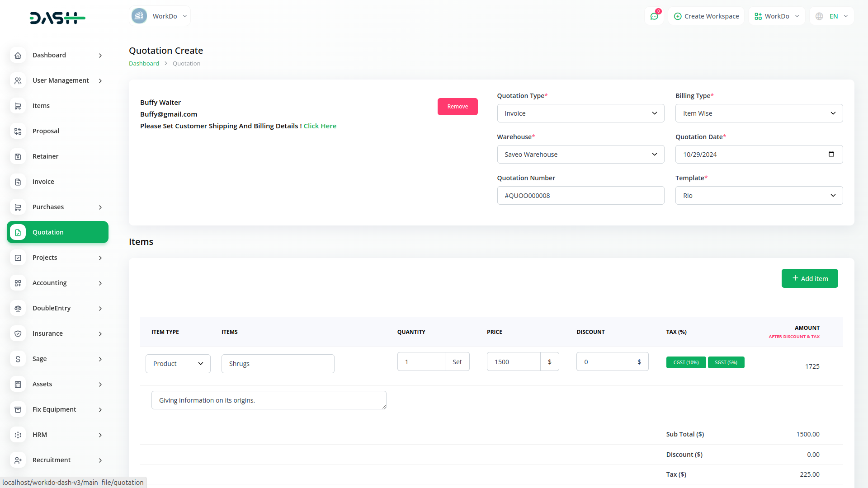868x488 pixels.
Task: Open the calendar picker in Quotation Date
Action: coord(831,154)
